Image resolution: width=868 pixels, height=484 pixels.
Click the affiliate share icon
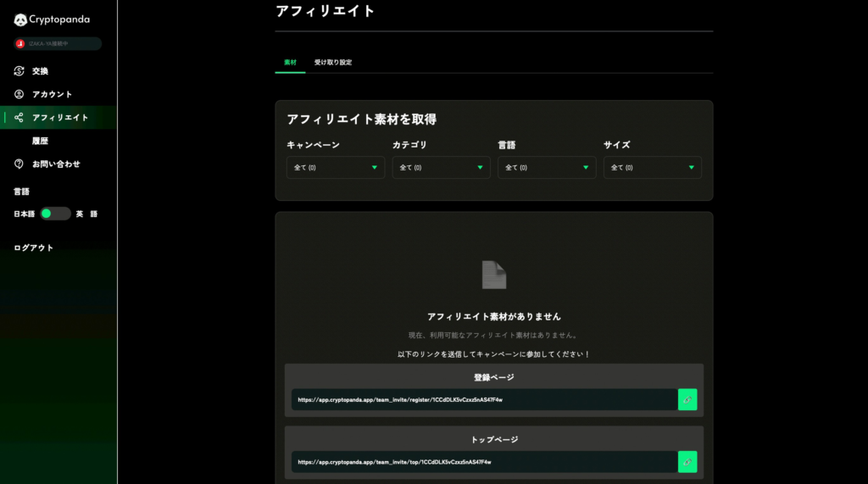tap(19, 117)
